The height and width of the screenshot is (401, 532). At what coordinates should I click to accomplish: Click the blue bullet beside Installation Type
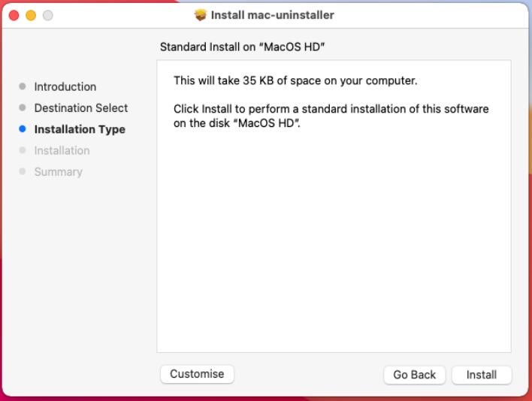click(x=23, y=129)
